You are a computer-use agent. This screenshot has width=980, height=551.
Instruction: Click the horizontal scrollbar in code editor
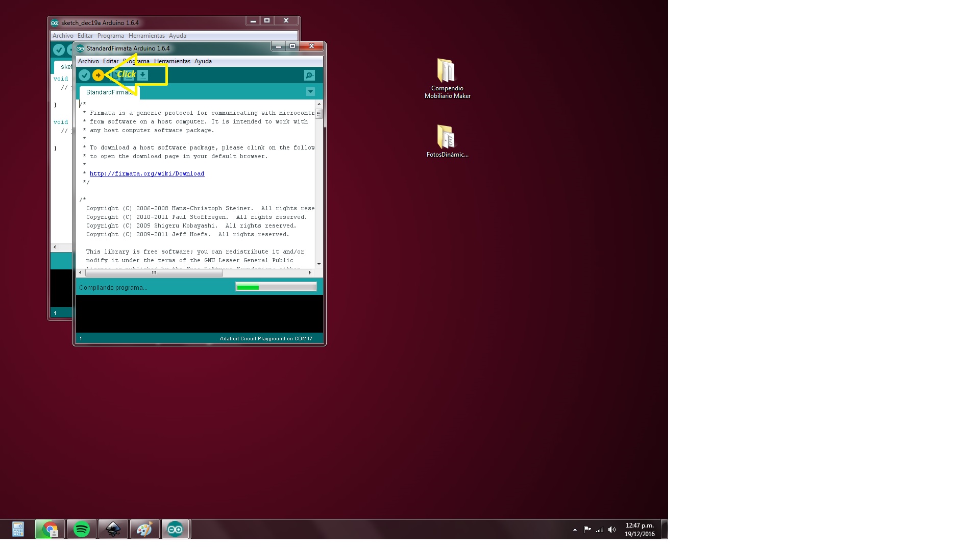[154, 273]
